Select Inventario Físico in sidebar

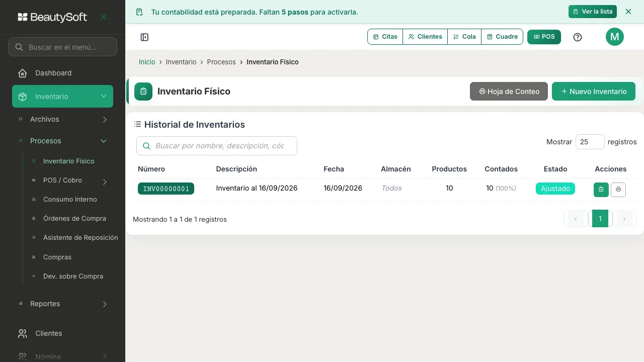[68, 161]
